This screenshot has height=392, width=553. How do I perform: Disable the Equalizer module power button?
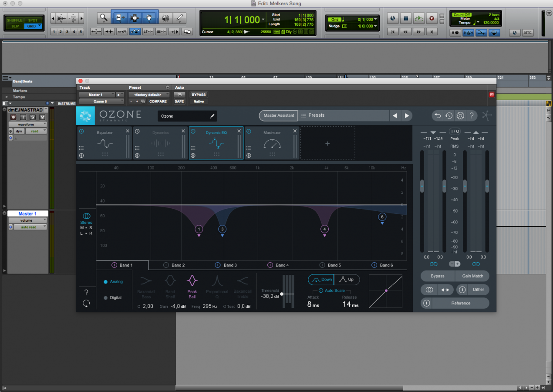pos(81,131)
